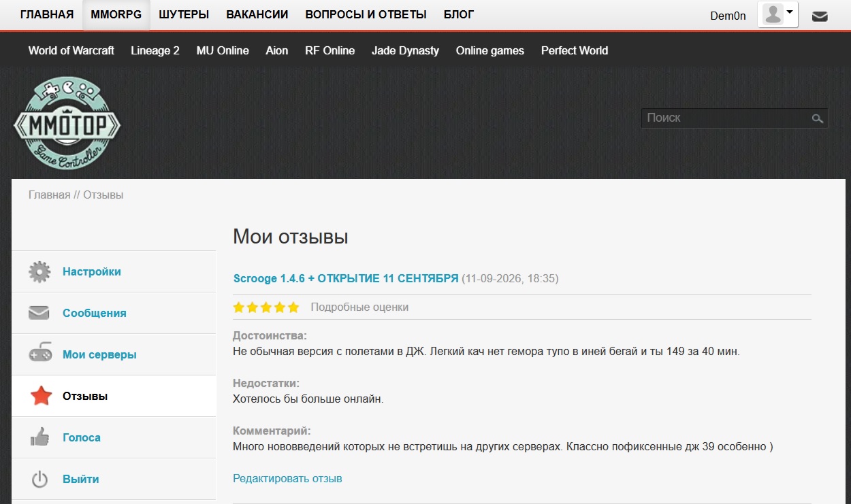The height and width of the screenshot is (504, 851).
Task: Open the БЛОГ menu item
Action: click(459, 14)
